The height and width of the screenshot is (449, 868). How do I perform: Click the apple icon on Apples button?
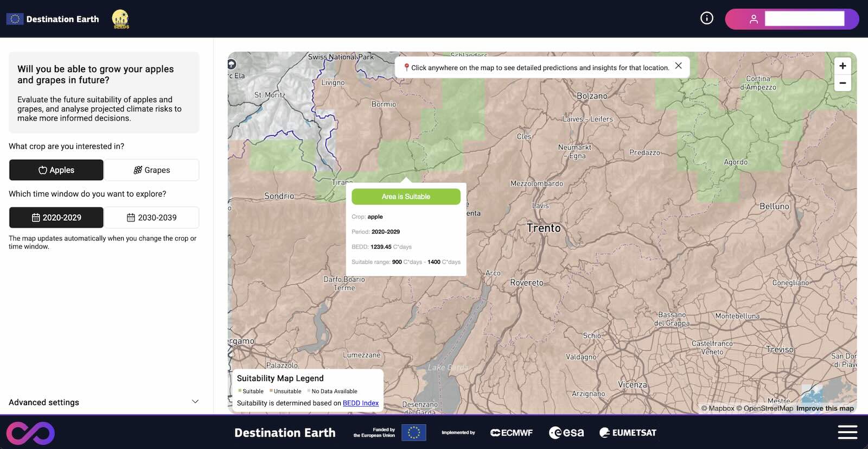tap(43, 170)
